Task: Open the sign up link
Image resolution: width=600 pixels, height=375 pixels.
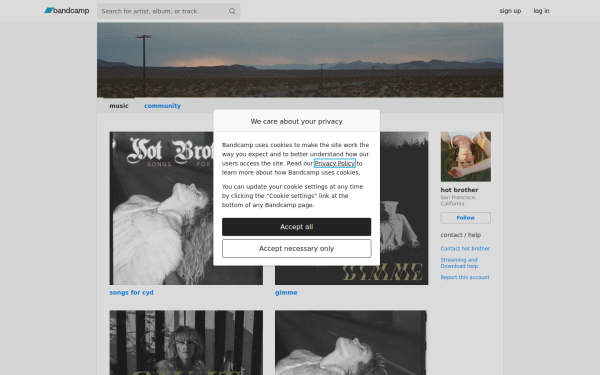Action: (510, 11)
